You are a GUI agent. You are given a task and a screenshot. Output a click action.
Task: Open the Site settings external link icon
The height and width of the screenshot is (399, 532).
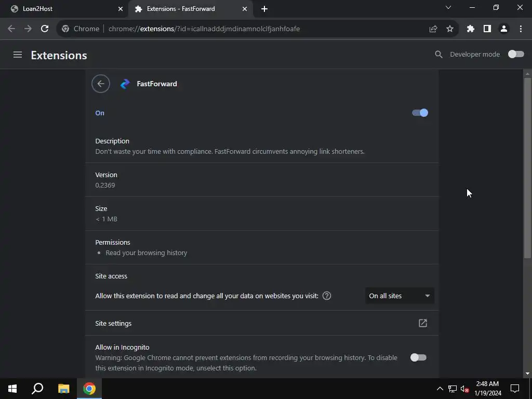click(423, 323)
